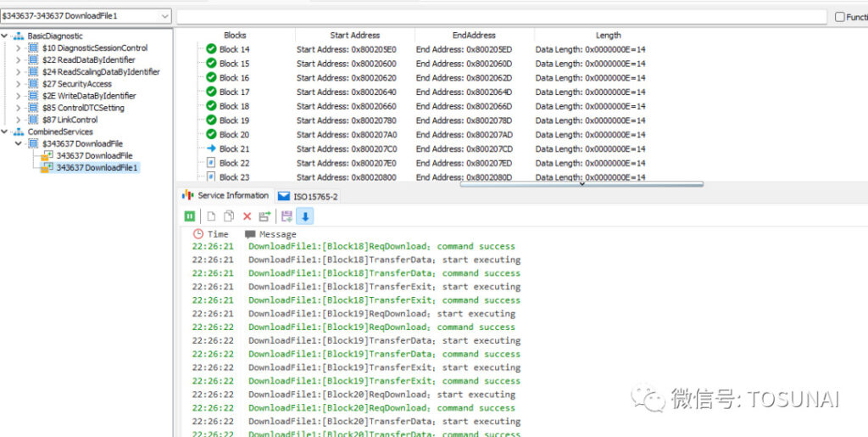
Task: Collapse the BasicDiagnostic tree group
Action: [x=5, y=36]
